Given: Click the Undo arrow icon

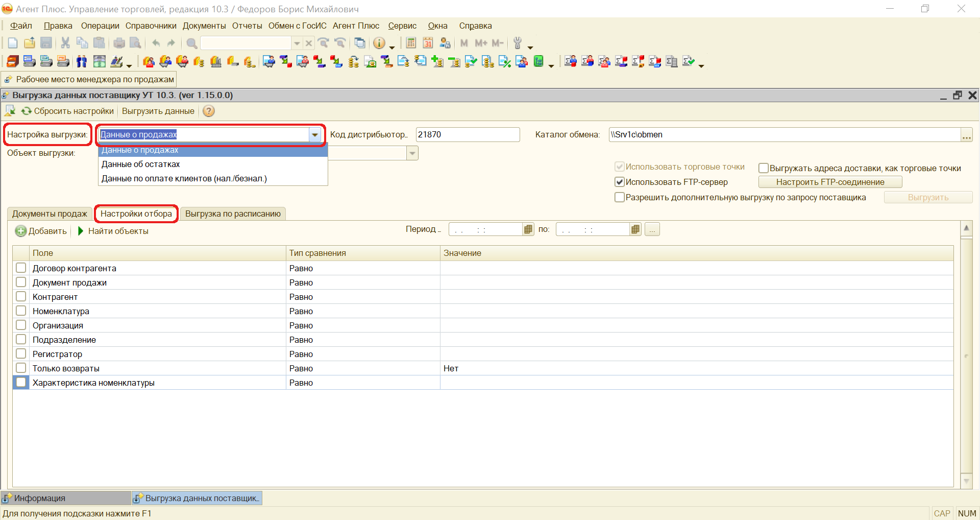Looking at the screenshot, I should tap(156, 43).
